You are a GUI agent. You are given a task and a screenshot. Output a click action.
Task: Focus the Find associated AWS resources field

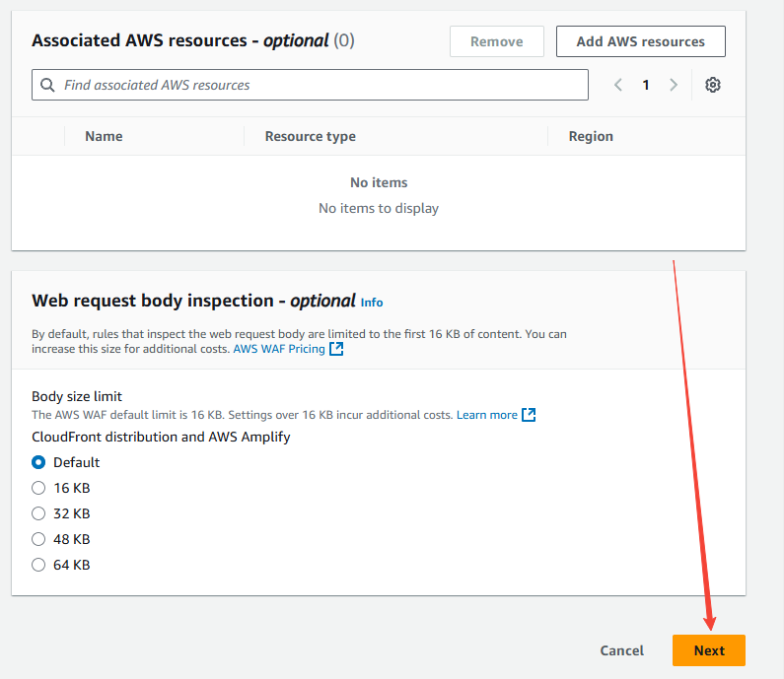coord(321,85)
